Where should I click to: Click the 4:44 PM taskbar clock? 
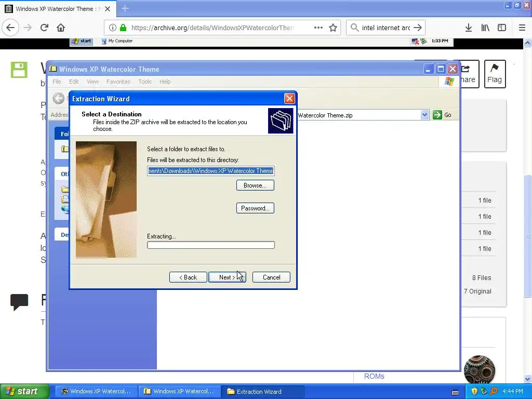tap(513, 391)
